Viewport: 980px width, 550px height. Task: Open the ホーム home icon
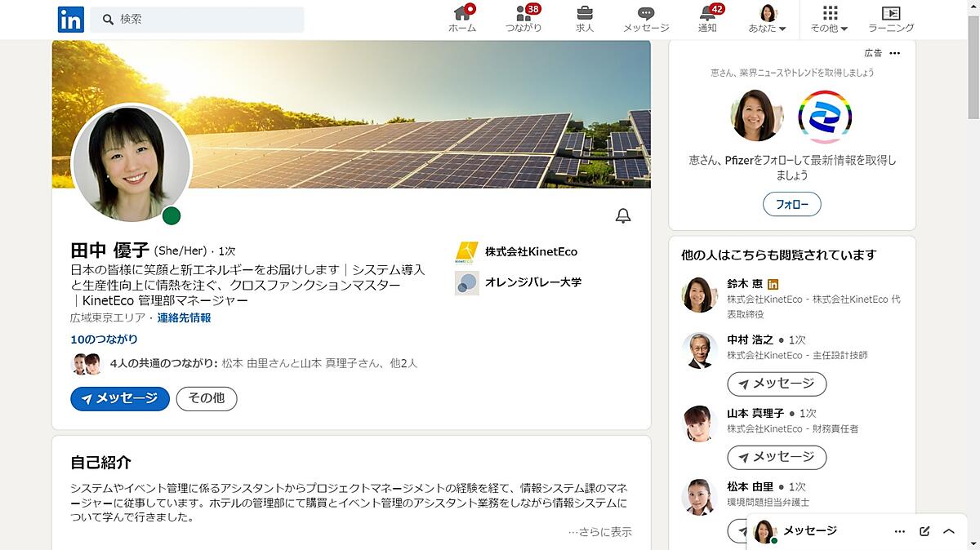(462, 14)
